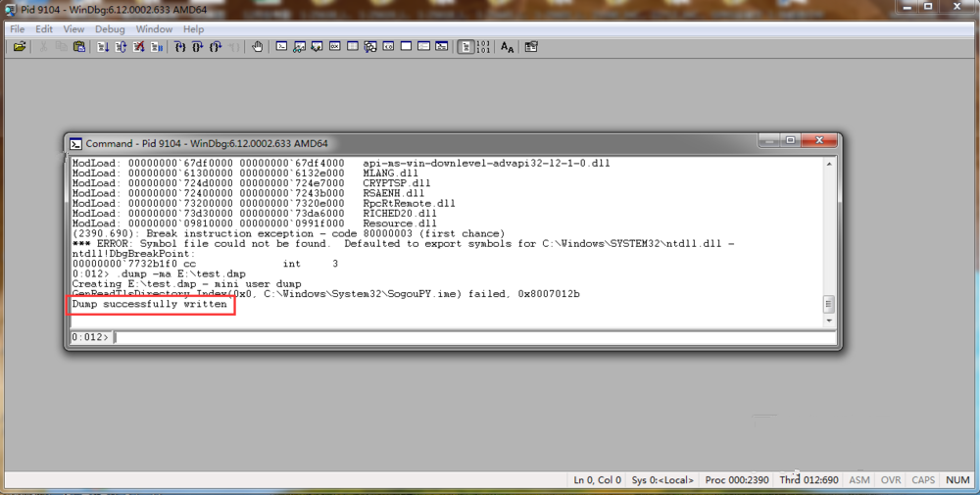This screenshot has height=495, width=980.
Task: Click the Go (run) debugger icon
Action: click(103, 47)
